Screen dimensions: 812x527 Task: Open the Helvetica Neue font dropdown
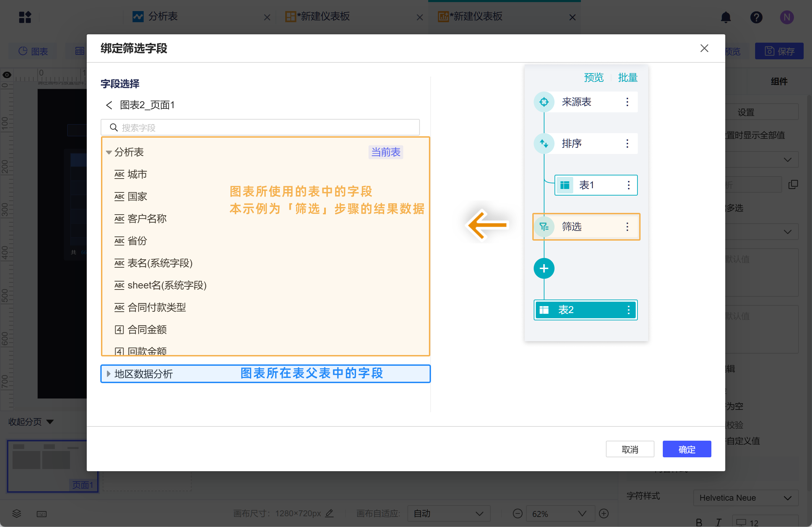click(745, 498)
